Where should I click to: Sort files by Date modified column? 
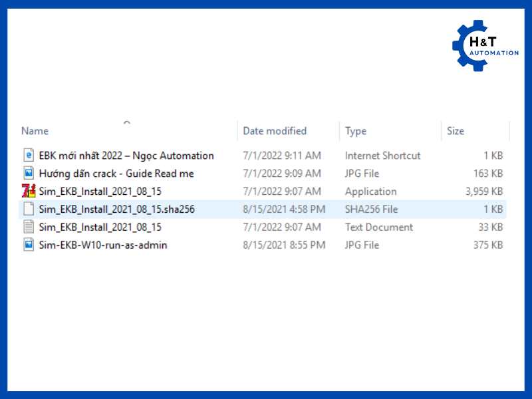click(x=275, y=131)
